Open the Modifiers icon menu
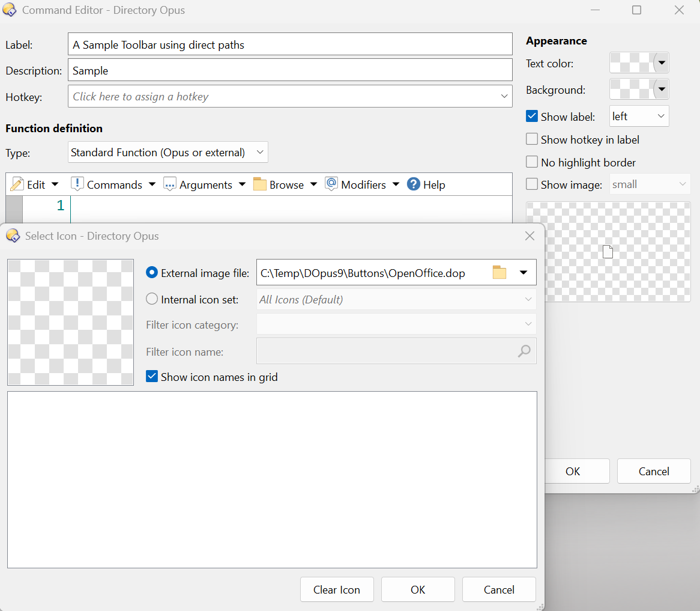The height and width of the screenshot is (611, 700). click(331, 184)
